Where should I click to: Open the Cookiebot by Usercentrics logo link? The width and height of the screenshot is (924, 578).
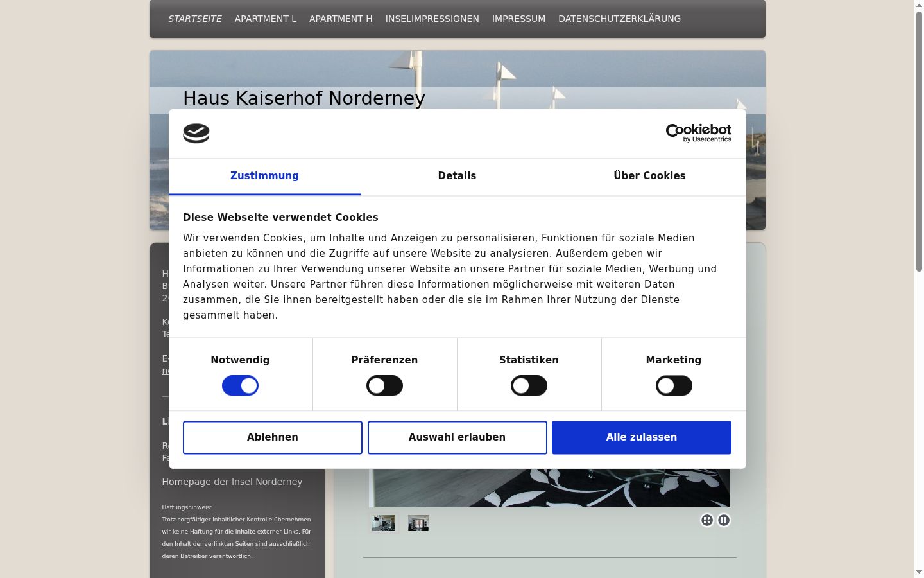point(698,133)
